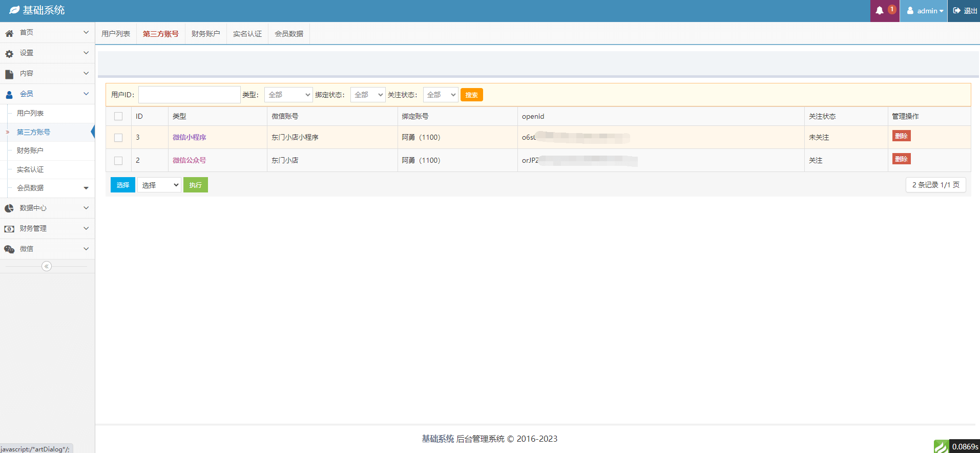Image resolution: width=980 pixels, height=453 pixels.
Task: Click the notification bell icon
Action: [x=880, y=11]
